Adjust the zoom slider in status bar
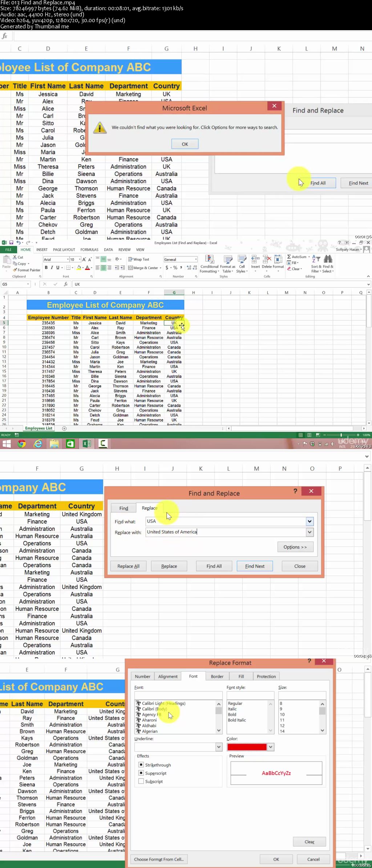The width and height of the screenshot is (372, 868). click(x=341, y=435)
